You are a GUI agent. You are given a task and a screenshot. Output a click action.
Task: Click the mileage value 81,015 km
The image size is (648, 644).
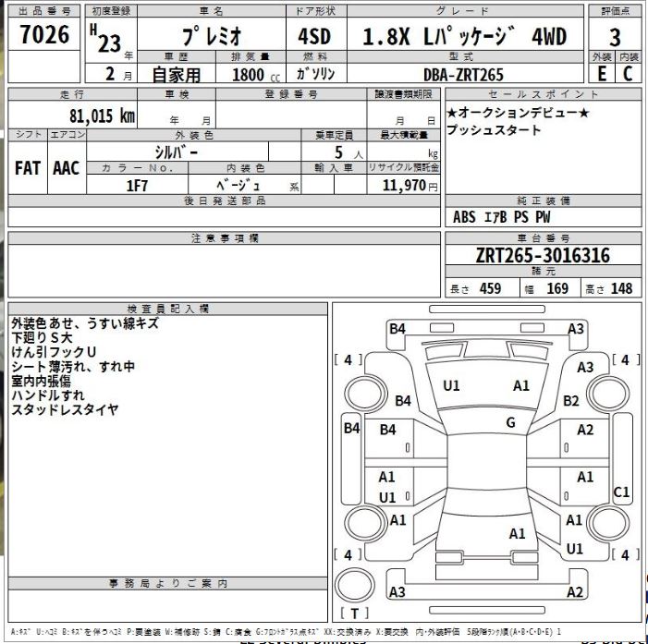102,116
